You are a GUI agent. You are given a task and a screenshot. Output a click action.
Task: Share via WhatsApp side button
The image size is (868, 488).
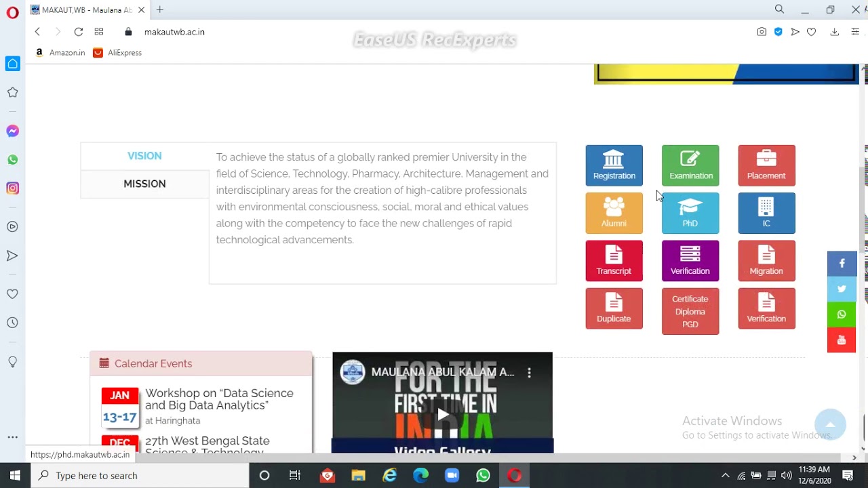(x=842, y=314)
